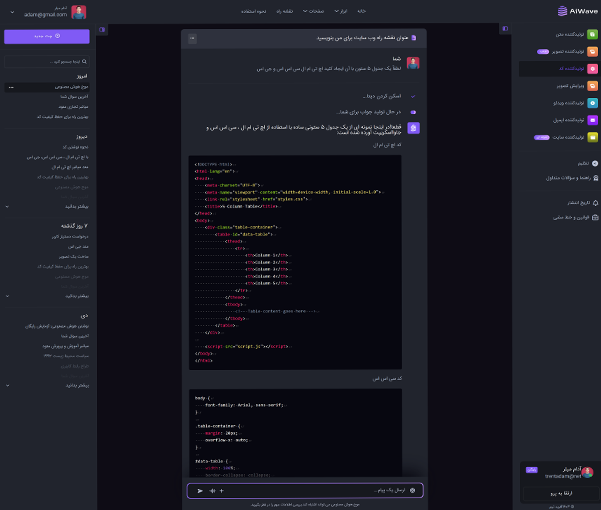
Task: Click the round icon beside message placeholder
Action: pos(412,490)
